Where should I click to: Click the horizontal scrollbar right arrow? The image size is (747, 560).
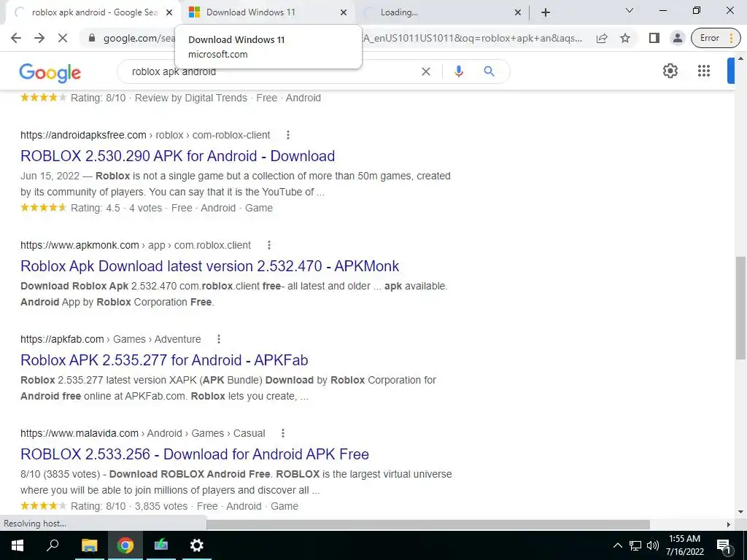coord(729,524)
